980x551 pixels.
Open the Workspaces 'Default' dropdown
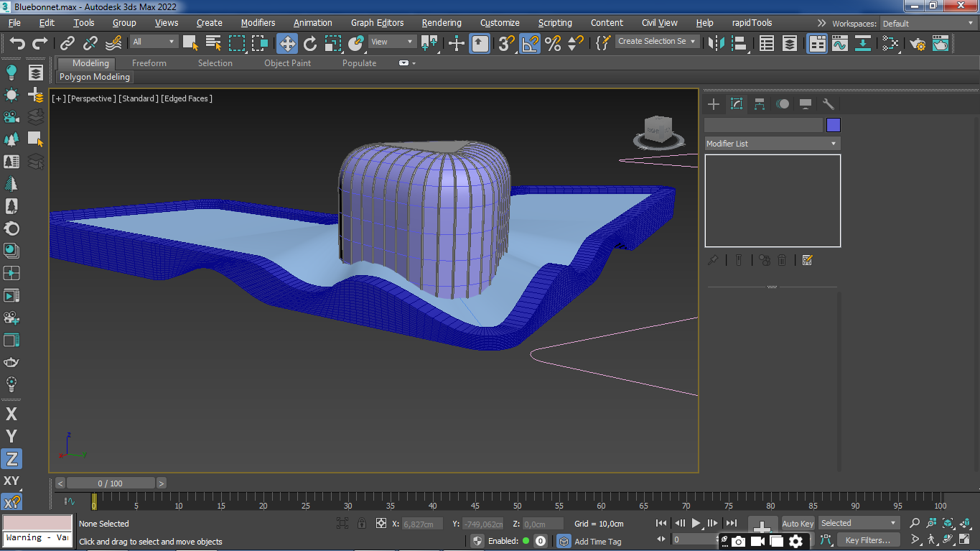(x=928, y=24)
